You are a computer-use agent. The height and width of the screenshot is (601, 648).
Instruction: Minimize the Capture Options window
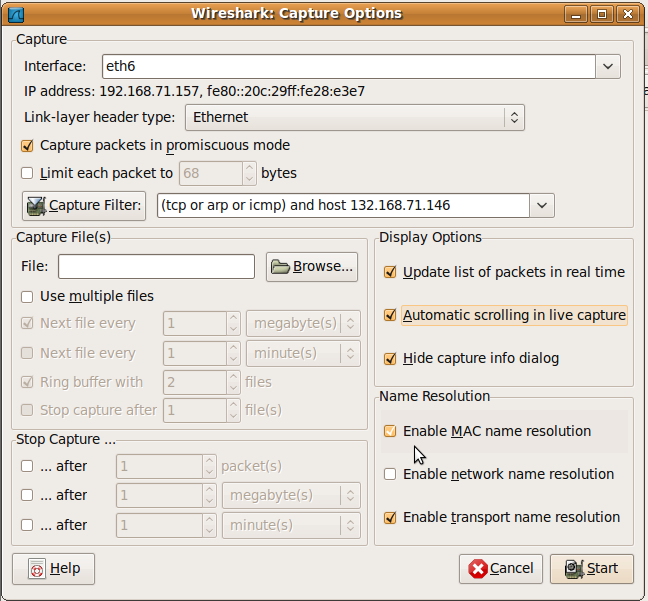pos(576,14)
